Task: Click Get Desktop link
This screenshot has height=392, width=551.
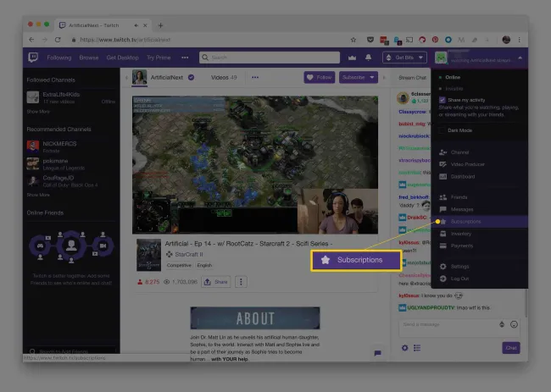Action: point(123,58)
